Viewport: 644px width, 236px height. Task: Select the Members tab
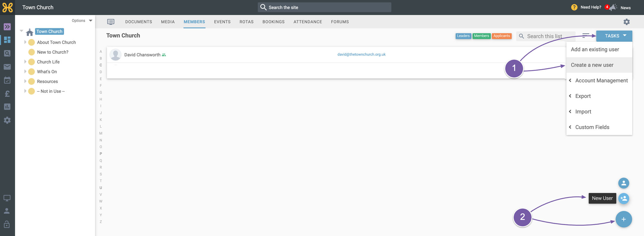[x=194, y=22]
